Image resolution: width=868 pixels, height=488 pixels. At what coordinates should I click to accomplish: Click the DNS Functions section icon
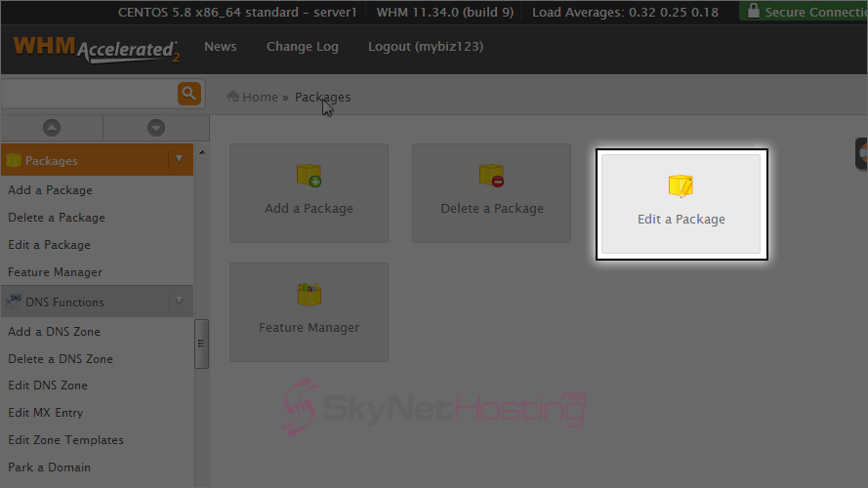(14, 302)
